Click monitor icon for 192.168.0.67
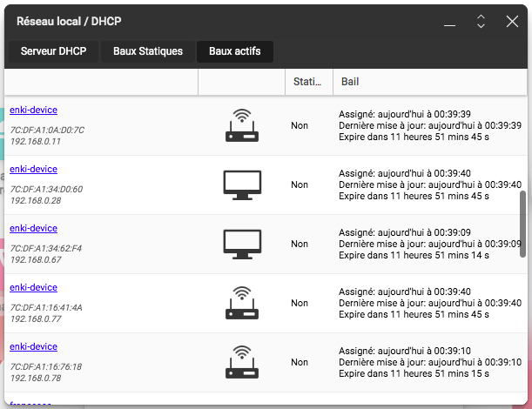Image resolution: width=532 pixels, height=409 pixels. pos(242,245)
